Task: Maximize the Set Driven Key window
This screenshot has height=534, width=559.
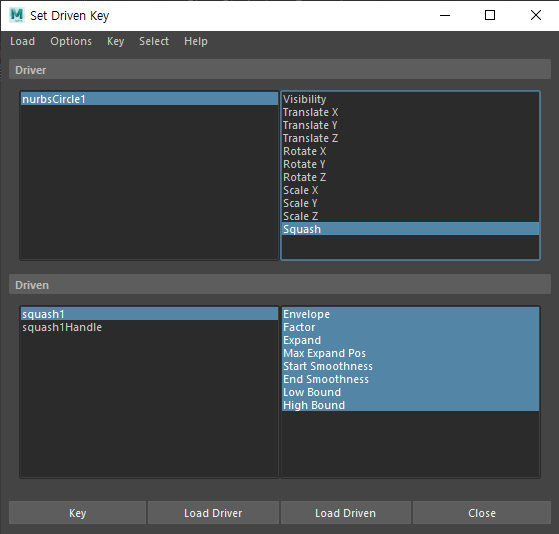Action: [x=490, y=15]
